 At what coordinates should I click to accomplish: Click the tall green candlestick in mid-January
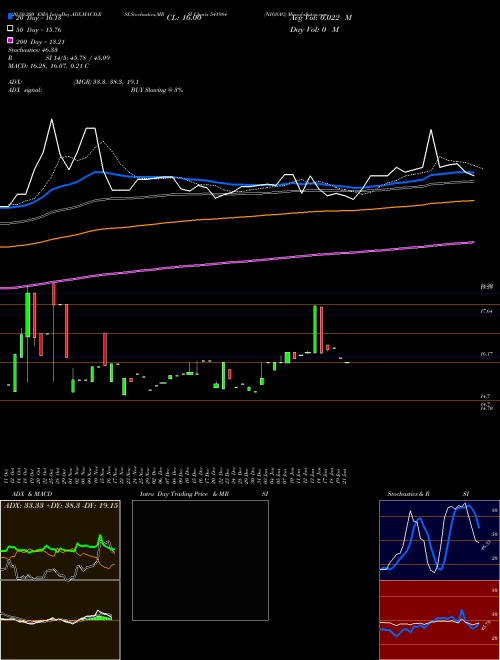314,329
